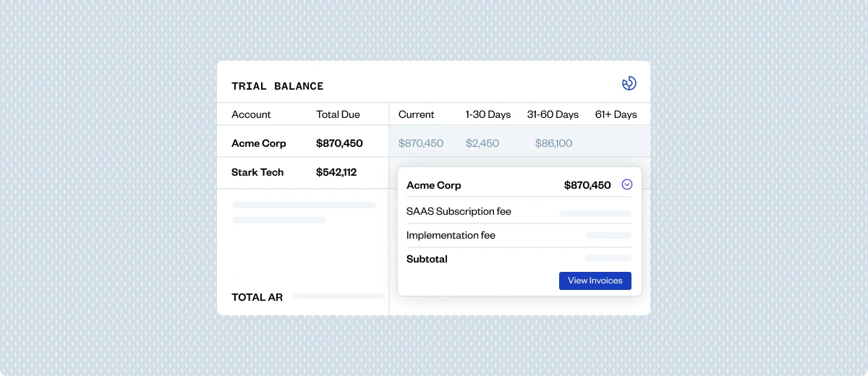This screenshot has width=868, height=376.
Task: Click the TOTAL AR label
Action: pos(257,296)
